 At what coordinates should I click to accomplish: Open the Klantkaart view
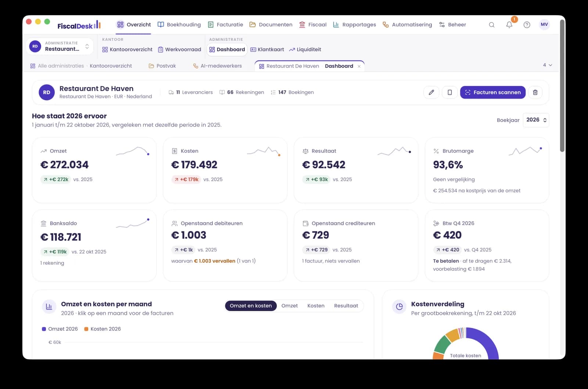(x=267, y=50)
